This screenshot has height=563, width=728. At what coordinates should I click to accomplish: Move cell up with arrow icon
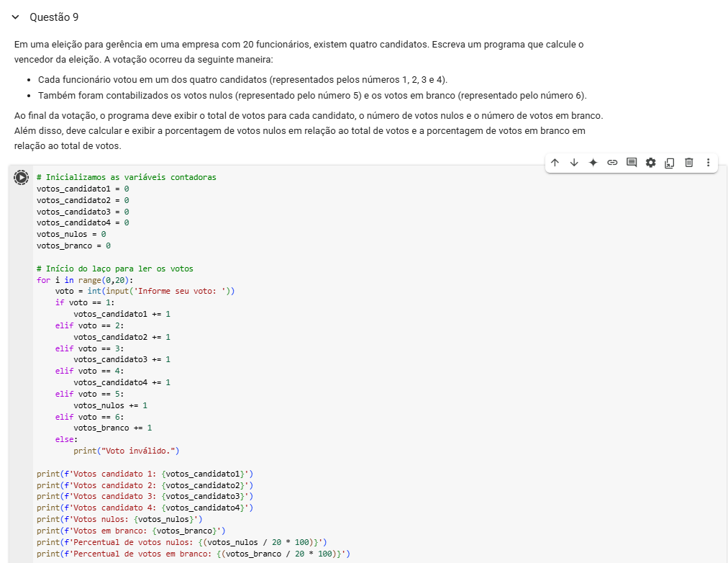click(x=555, y=163)
